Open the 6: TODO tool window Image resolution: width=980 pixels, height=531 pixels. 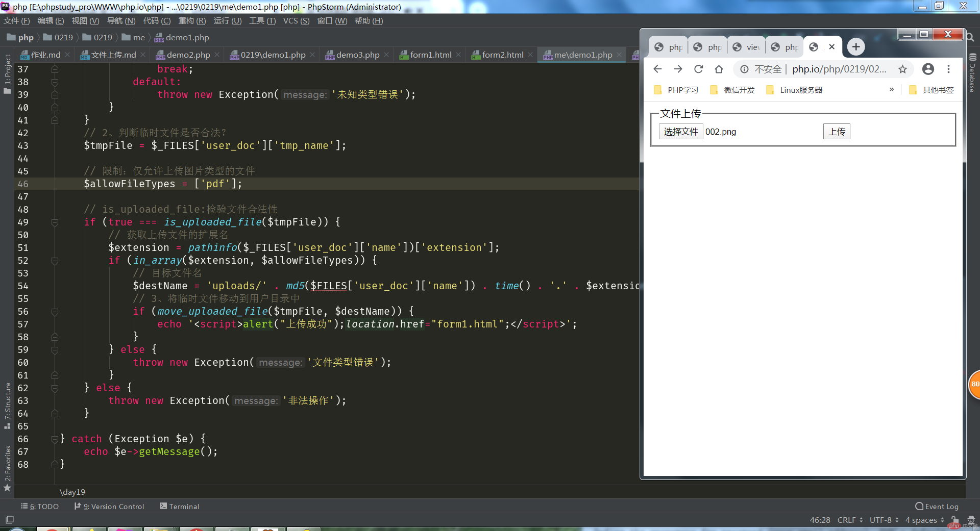point(40,507)
